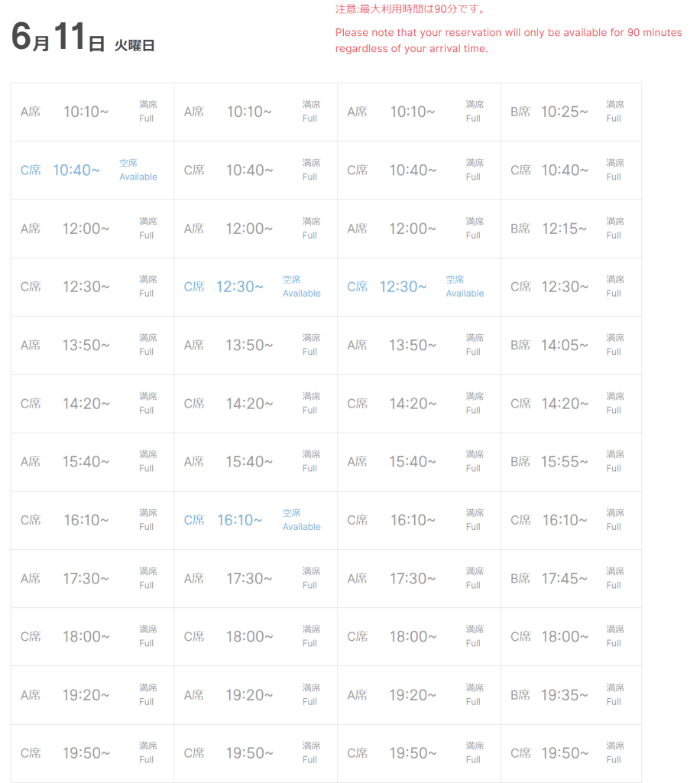Select the available C席 16:10 slot

239,520
